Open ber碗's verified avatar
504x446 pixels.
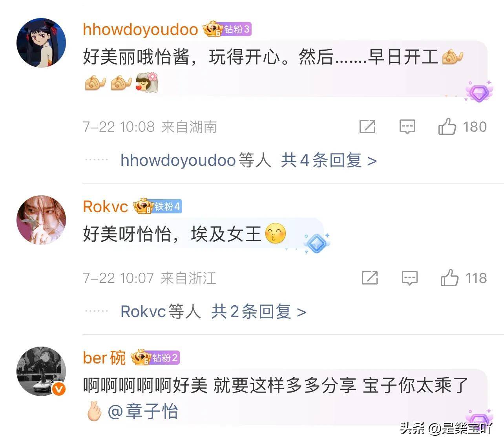pyautogui.click(x=41, y=371)
